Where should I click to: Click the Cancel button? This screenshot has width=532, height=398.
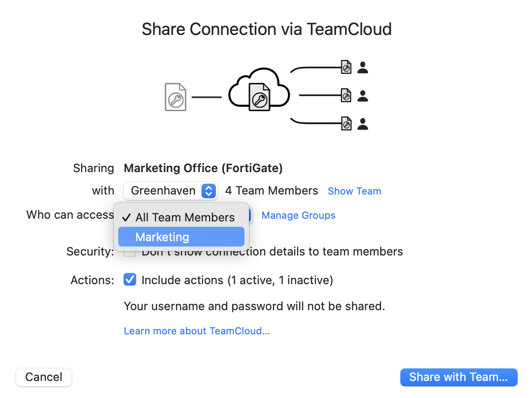click(44, 377)
